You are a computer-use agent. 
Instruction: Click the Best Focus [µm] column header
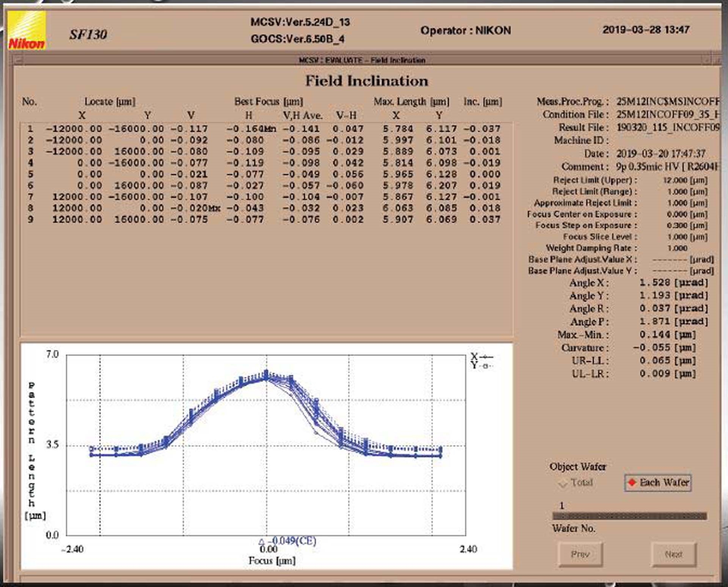click(268, 102)
